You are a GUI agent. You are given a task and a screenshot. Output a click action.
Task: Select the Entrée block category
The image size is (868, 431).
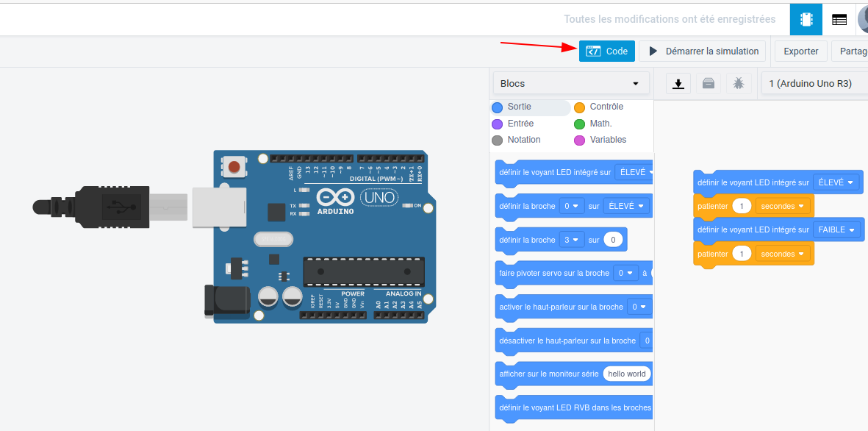(520, 124)
